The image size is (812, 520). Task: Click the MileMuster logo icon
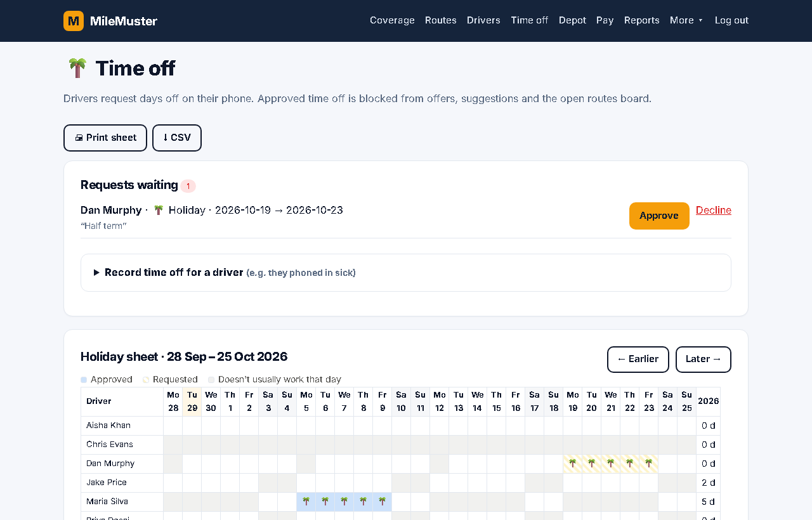coord(74,21)
